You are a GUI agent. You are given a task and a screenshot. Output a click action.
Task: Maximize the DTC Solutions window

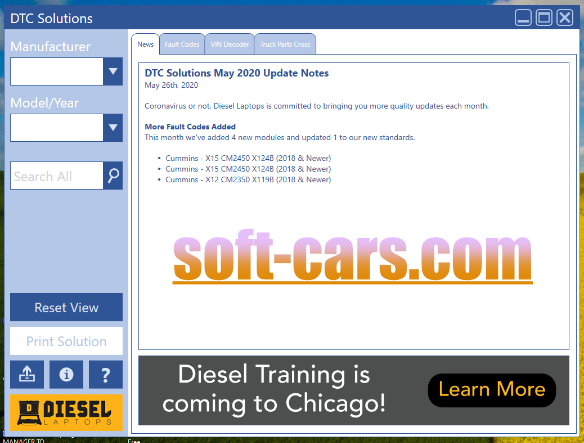pyautogui.click(x=544, y=18)
